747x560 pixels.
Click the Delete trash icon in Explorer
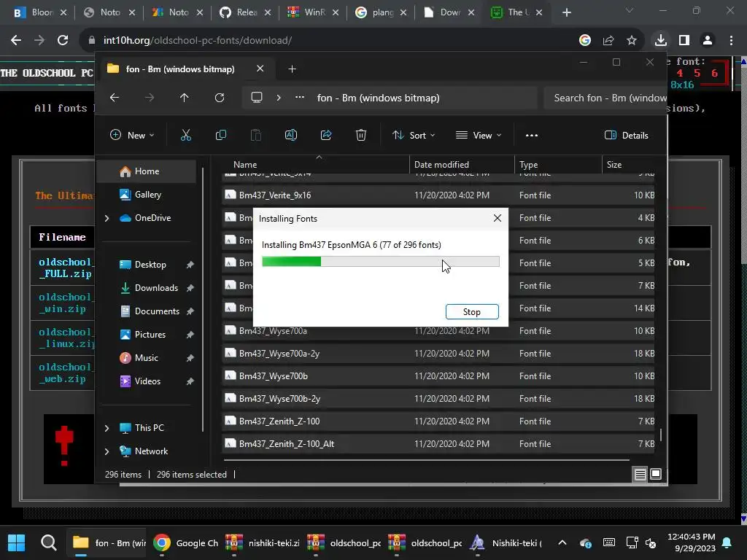(x=361, y=135)
